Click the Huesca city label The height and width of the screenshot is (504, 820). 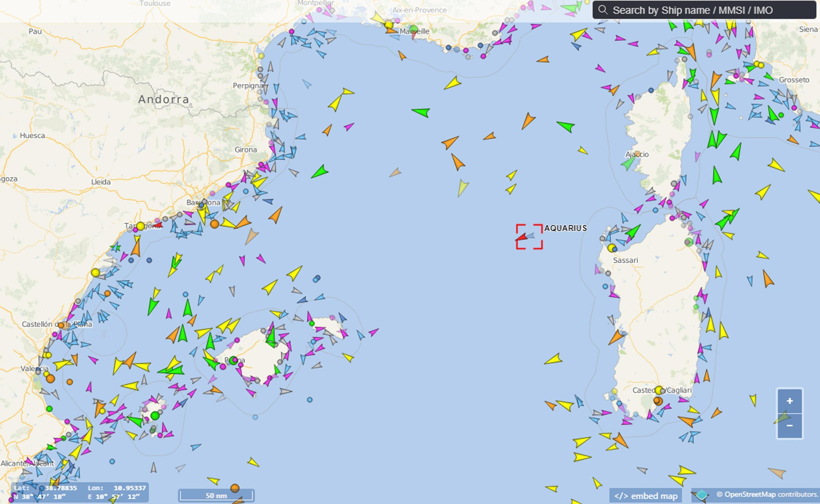click(32, 135)
